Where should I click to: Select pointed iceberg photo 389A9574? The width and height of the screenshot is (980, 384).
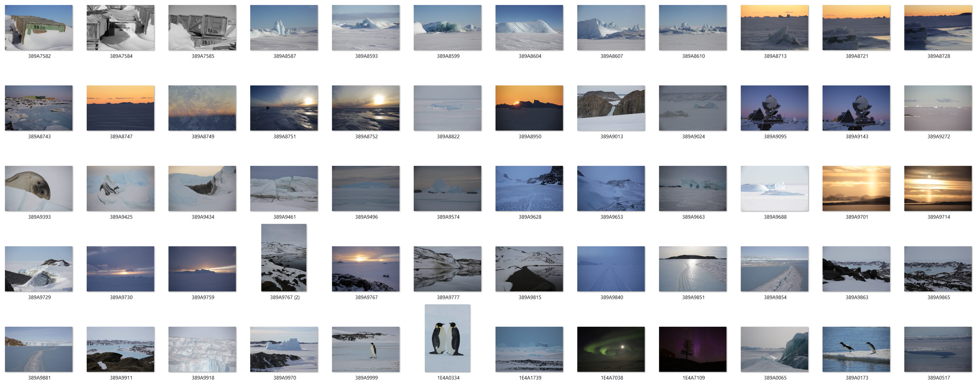pyautogui.click(x=447, y=188)
